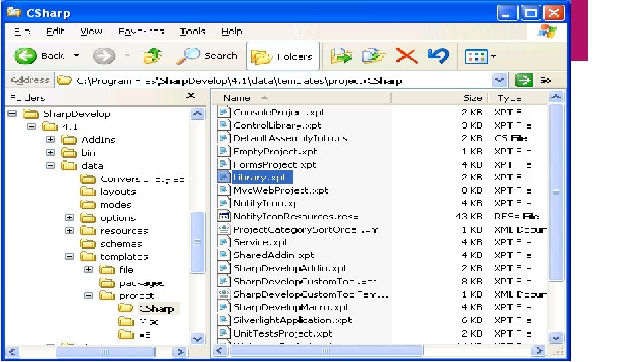Open the Help menu

coord(231,32)
